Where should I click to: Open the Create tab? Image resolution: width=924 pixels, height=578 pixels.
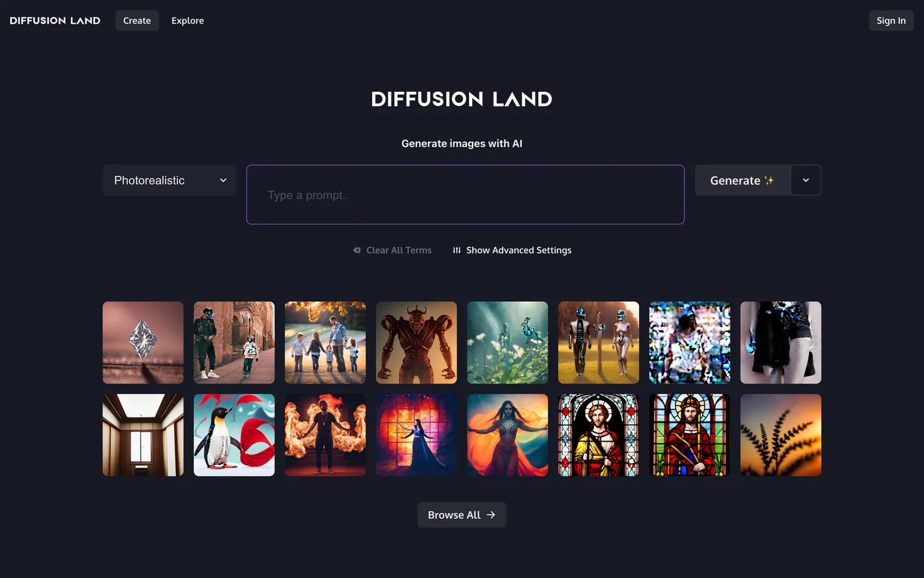[137, 21]
